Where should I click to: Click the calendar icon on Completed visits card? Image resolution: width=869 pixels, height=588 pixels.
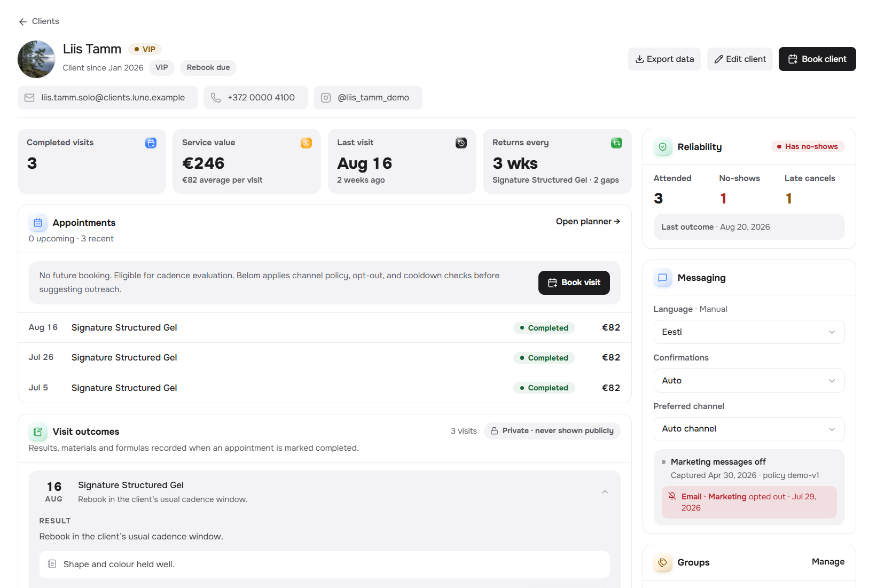point(151,143)
